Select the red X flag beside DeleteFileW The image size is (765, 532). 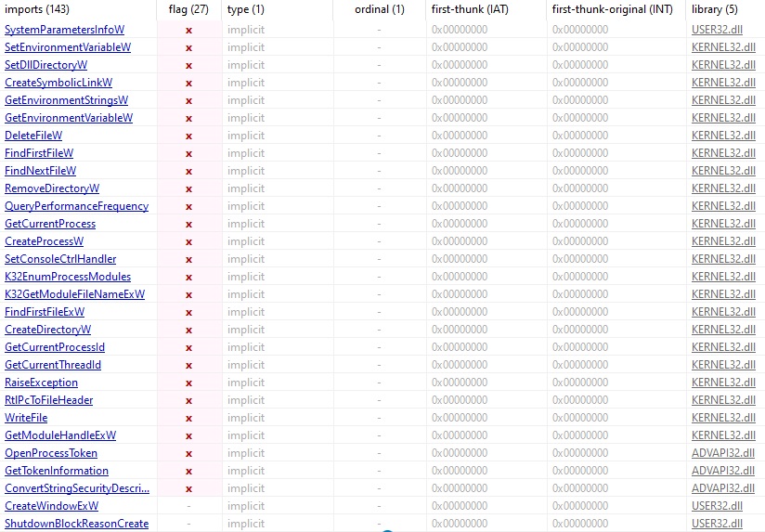188,136
